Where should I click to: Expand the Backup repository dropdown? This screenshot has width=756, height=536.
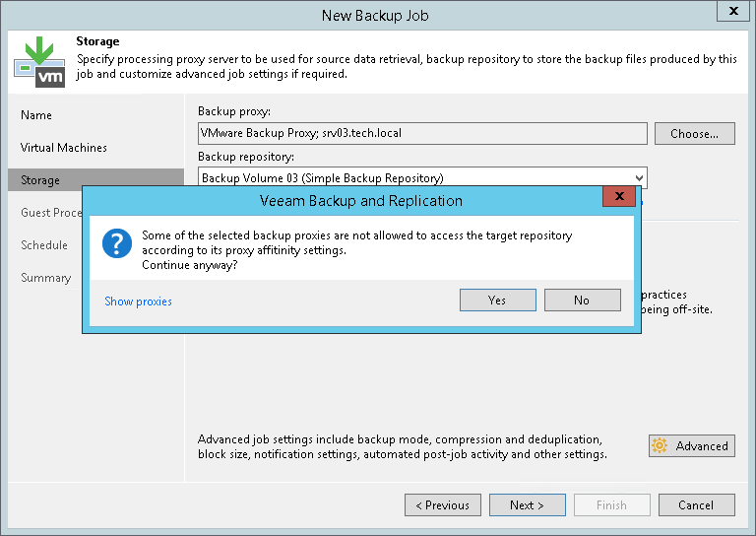(x=639, y=177)
